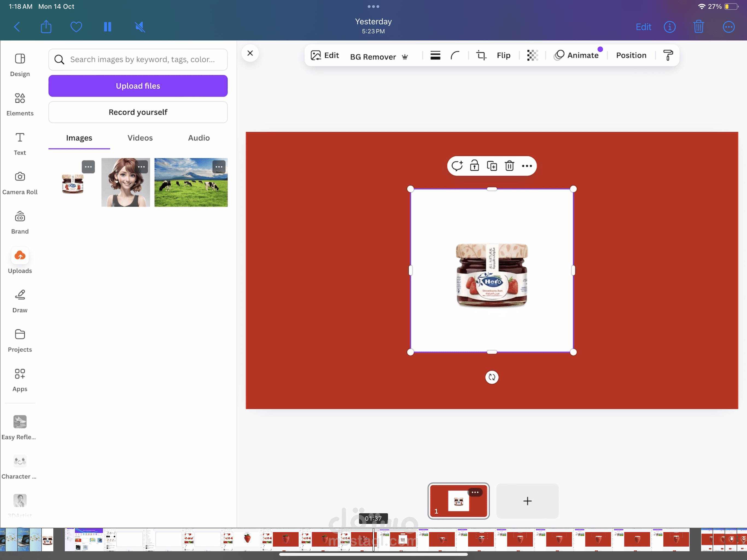Unmute the video with speaker icon
This screenshot has height=560, width=747.
[140, 27]
